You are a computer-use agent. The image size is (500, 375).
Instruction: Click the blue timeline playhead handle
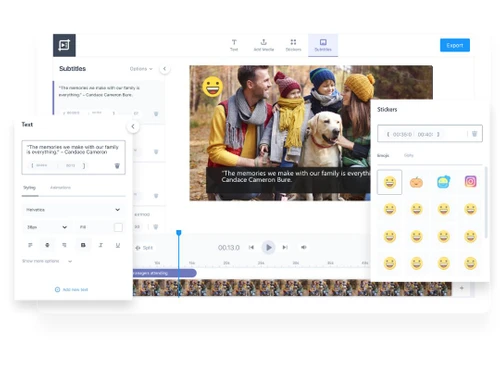(x=179, y=233)
